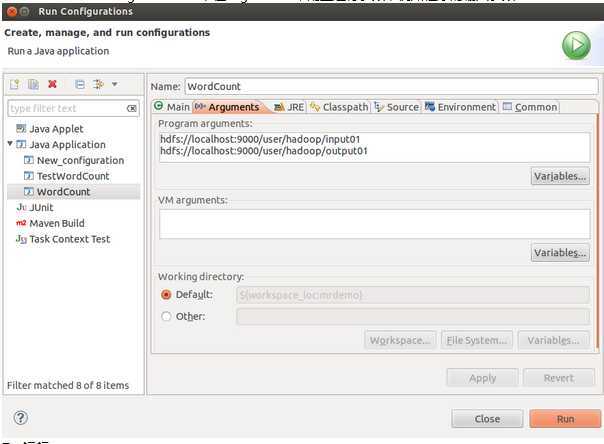Click the Name field containing WordCount

point(391,86)
